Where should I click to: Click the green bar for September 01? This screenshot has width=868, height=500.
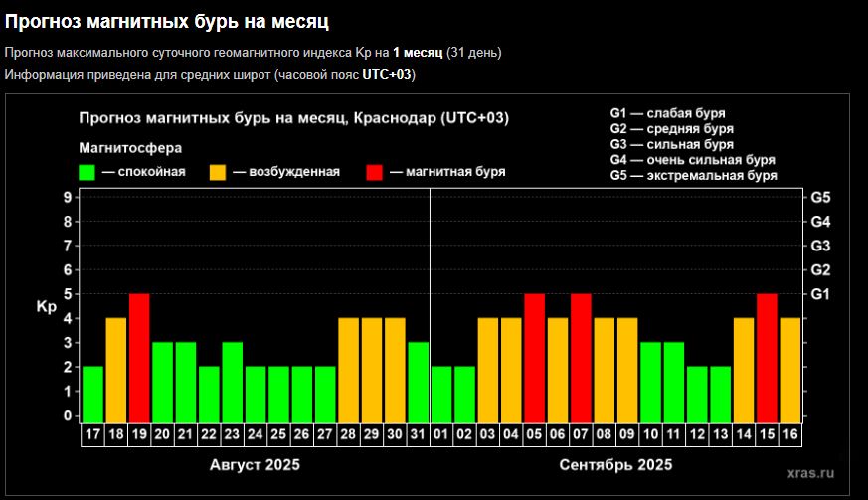click(441, 395)
